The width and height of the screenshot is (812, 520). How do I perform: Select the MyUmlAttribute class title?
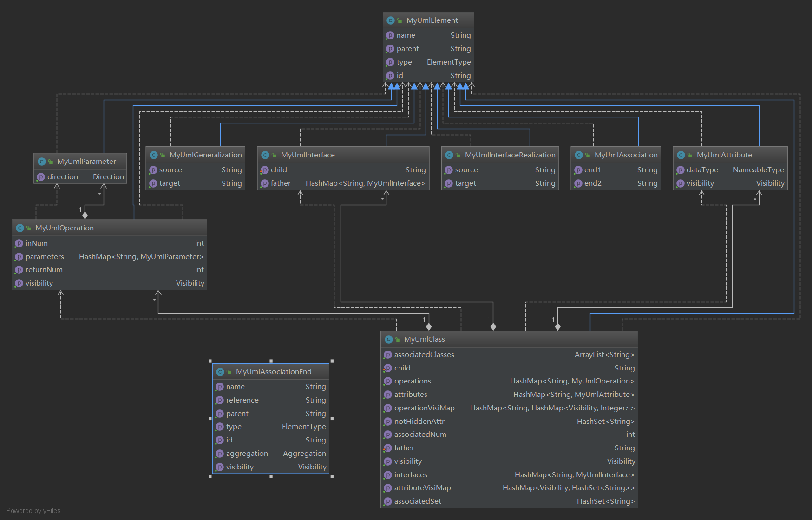click(x=724, y=155)
